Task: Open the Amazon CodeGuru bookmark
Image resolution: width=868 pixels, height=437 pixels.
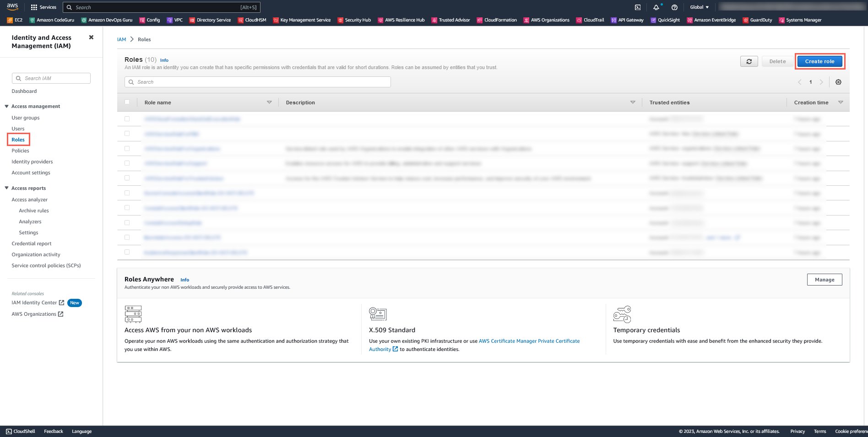Action: pos(52,20)
